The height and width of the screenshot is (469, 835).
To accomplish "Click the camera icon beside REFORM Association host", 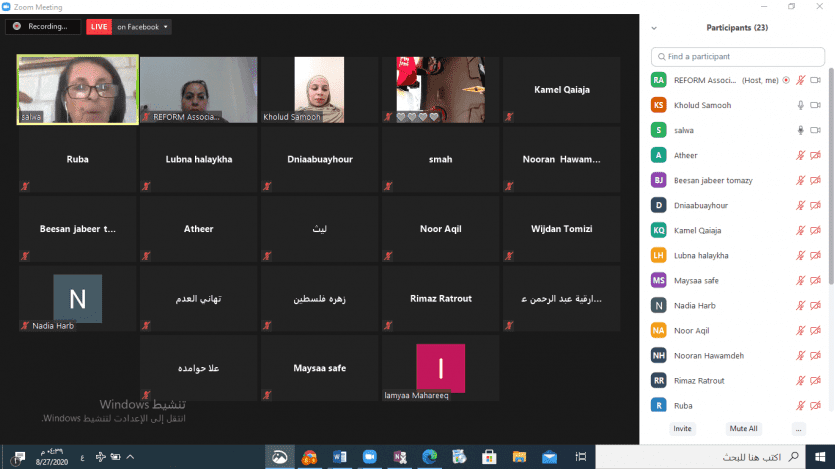I will pos(815,80).
